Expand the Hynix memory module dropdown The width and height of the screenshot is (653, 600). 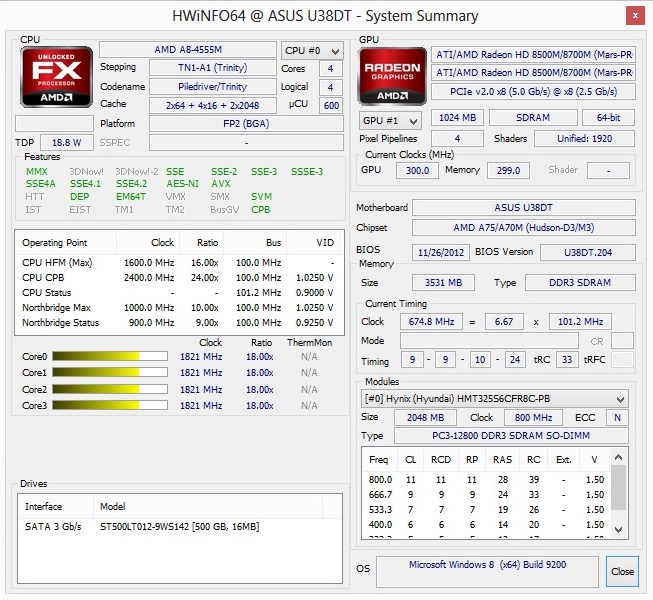(494, 399)
